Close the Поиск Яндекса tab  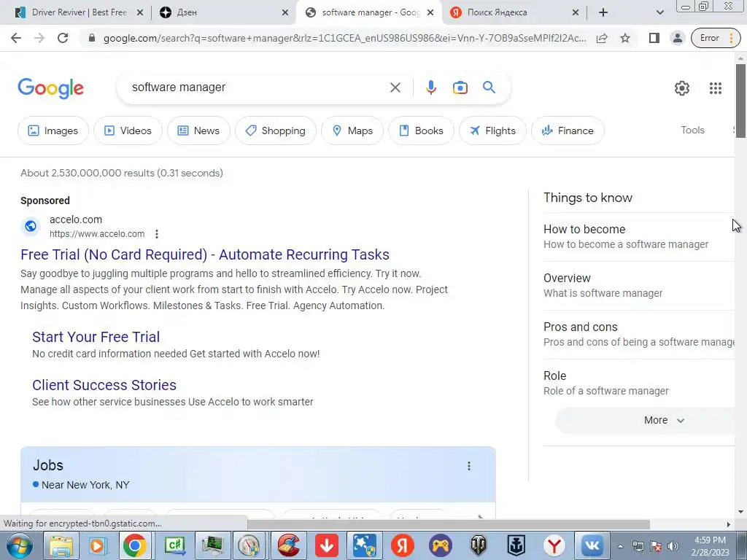point(575,13)
